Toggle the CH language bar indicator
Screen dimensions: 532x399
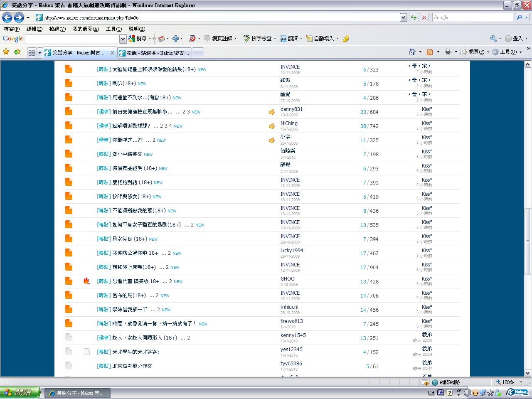click(431, 392)
